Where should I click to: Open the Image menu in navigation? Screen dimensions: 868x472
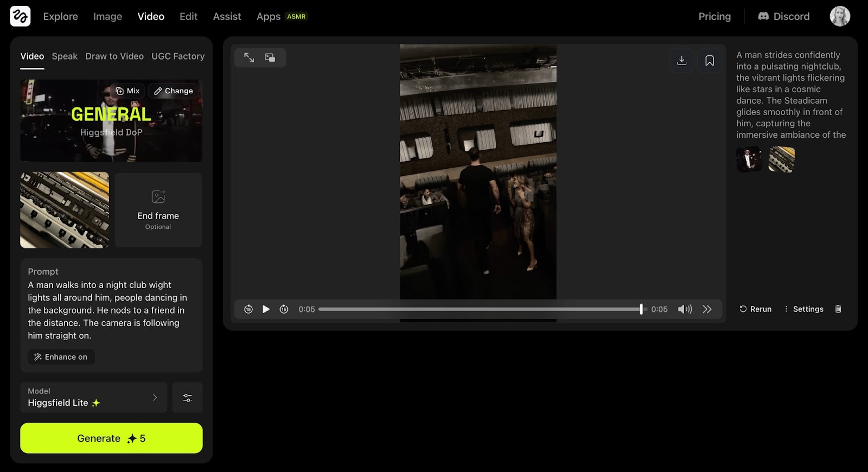(107, 17)
